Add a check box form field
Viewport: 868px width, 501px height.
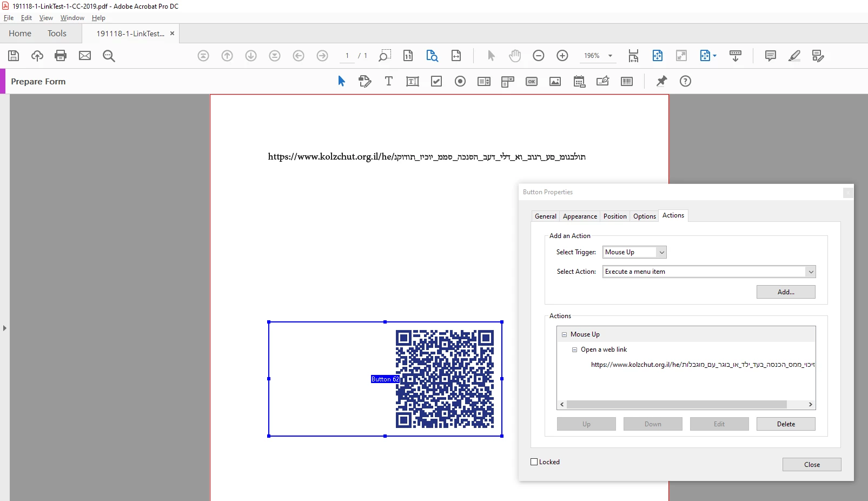click(x=436, y=81)
